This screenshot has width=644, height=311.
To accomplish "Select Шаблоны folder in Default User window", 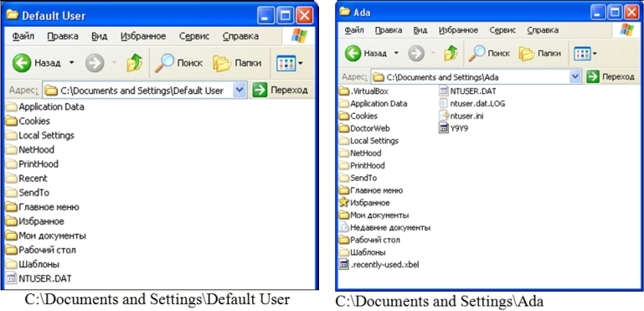I will click(x=33, y=264).
